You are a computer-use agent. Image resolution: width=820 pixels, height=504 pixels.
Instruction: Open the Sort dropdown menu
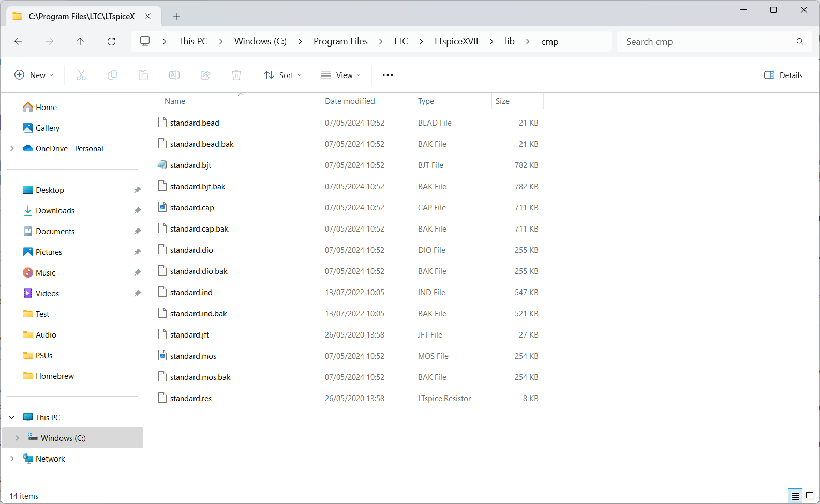click(283, 75)
